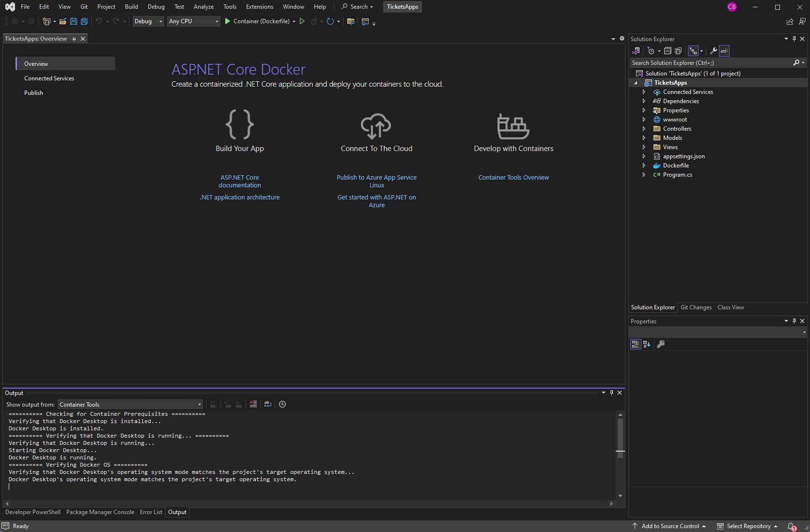Toggle pin on TicketsApps Overview tab
The height and width of the screenshot is (532, 810).
tap(74, 39)
